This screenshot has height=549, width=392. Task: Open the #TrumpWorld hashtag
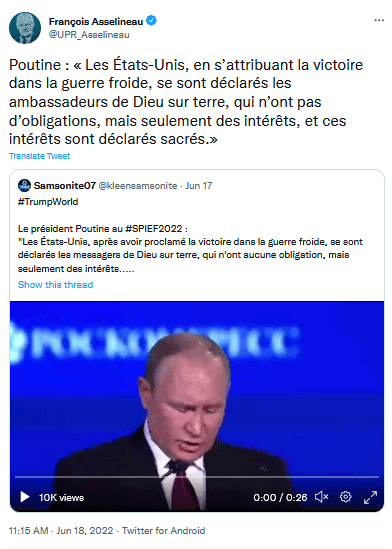point(48,202)
